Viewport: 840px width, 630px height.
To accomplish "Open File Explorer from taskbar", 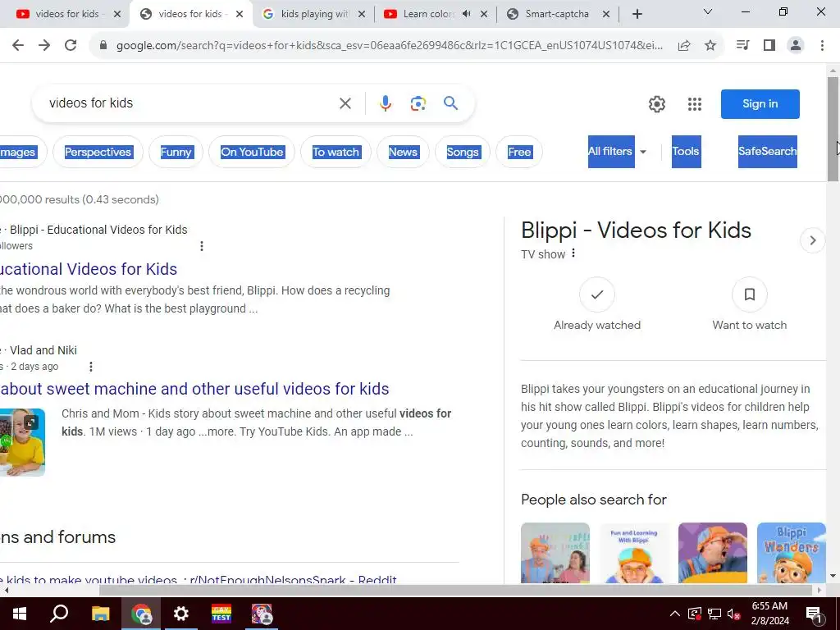I will (100, 614).
